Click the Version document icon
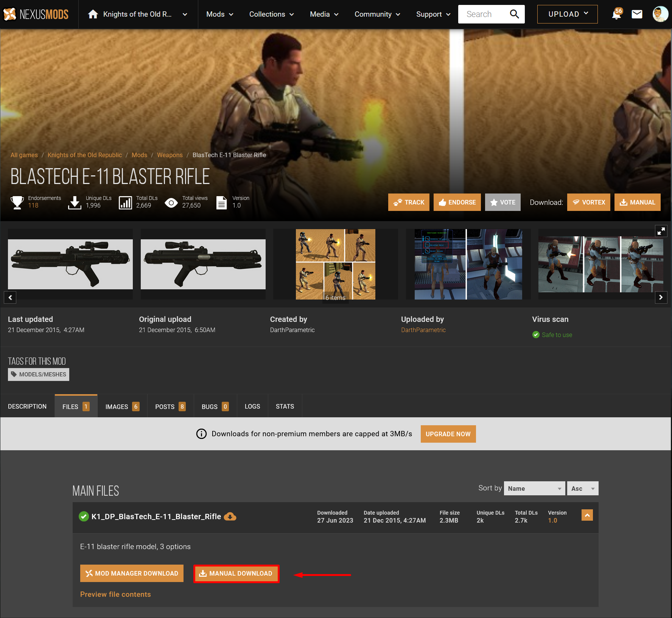Viewport: 672px width, 618px height. [222, 203]
